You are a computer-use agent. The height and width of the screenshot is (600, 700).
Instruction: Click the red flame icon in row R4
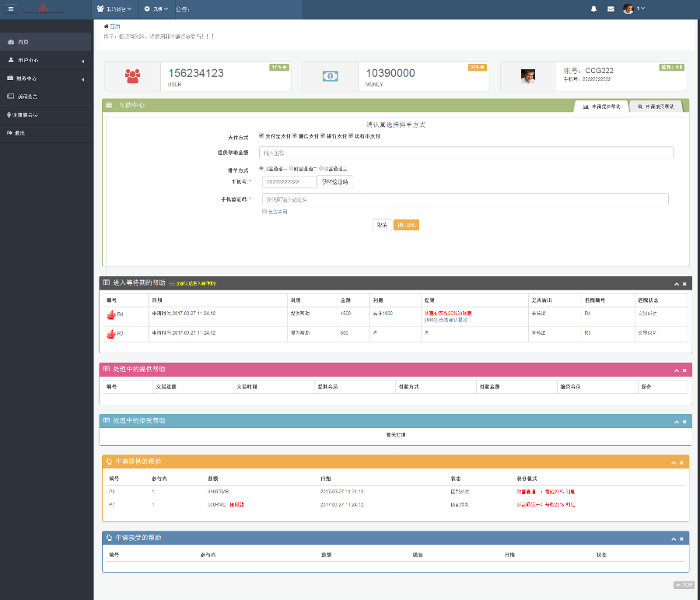[110, 315]
